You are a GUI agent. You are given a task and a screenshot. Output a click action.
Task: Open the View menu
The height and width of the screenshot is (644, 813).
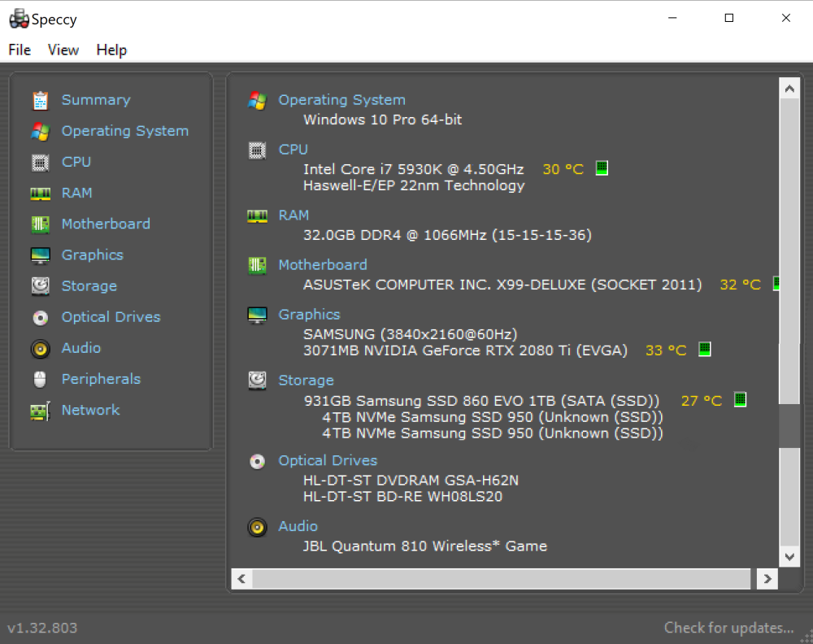point(63,50)
